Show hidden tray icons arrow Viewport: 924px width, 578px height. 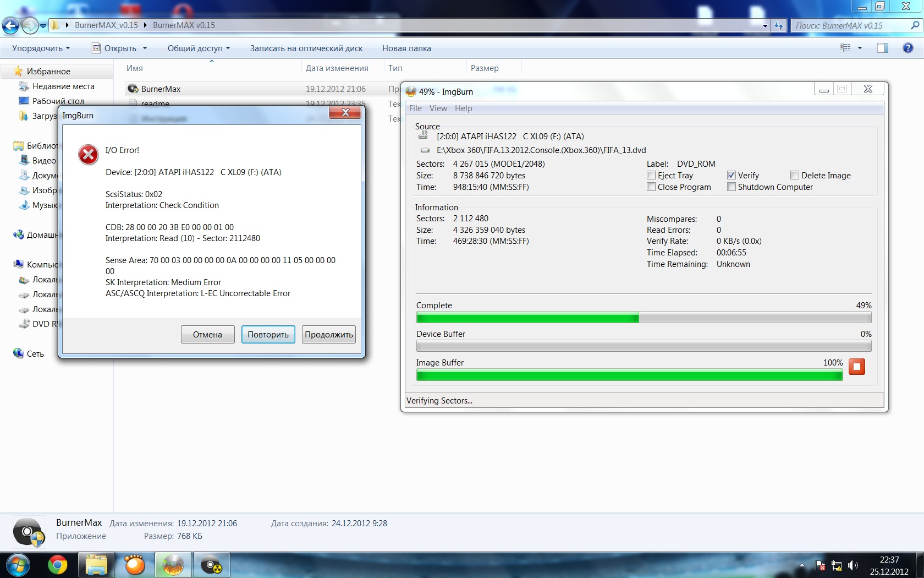click(x=802, y=565)
